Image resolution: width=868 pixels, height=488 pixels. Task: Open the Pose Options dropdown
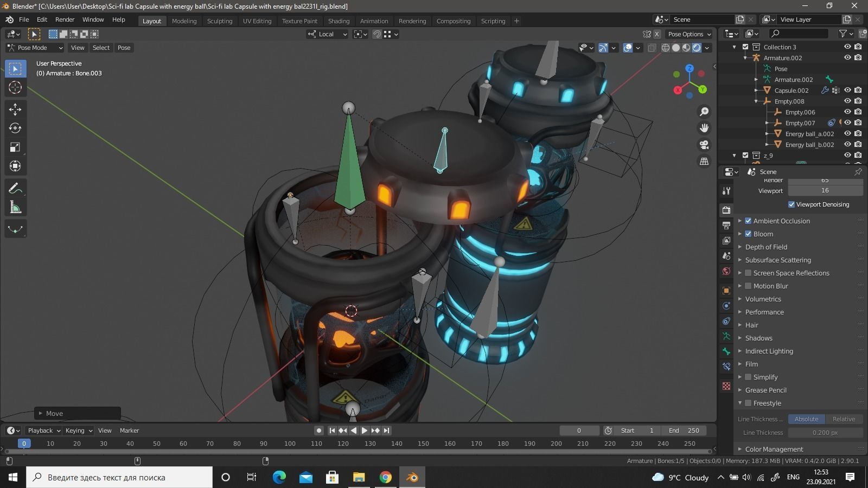point(689,34)
